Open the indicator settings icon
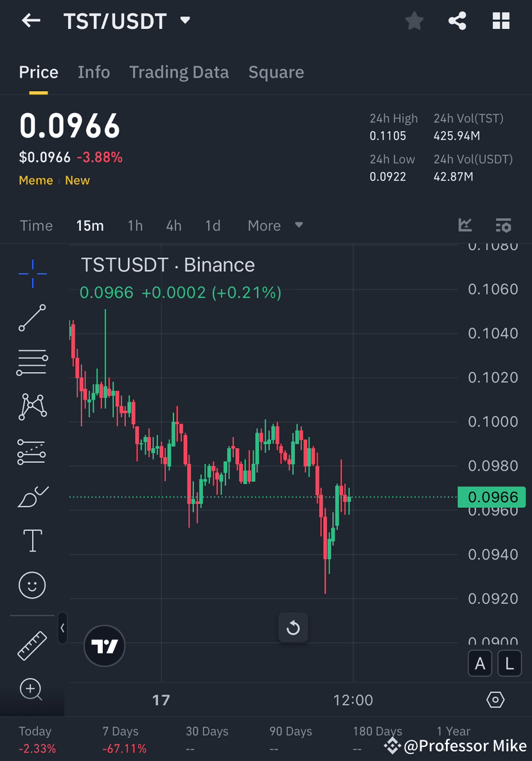This screenshot has width=532, height=761. point(503,226)
